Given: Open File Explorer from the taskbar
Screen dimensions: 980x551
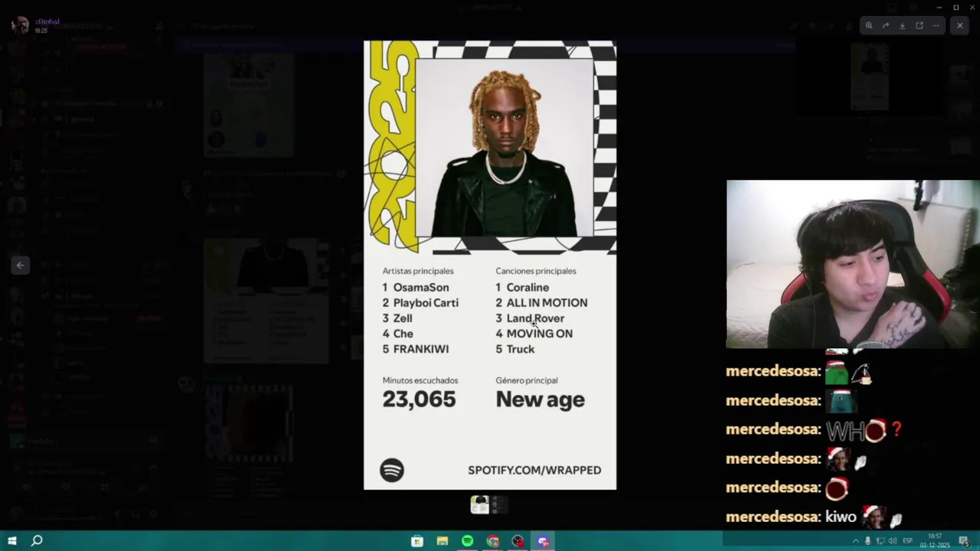Looking at the screenshot, I should (443, 541).
